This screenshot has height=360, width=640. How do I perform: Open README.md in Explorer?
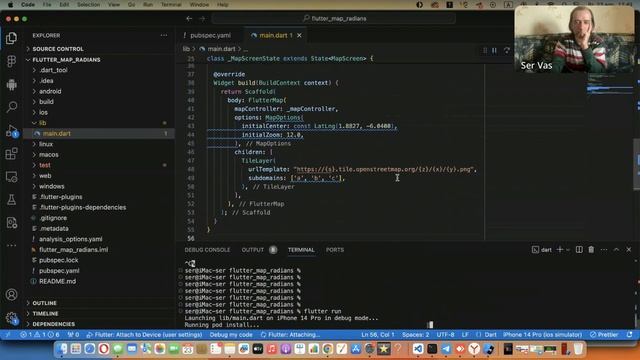coord(57,281)
